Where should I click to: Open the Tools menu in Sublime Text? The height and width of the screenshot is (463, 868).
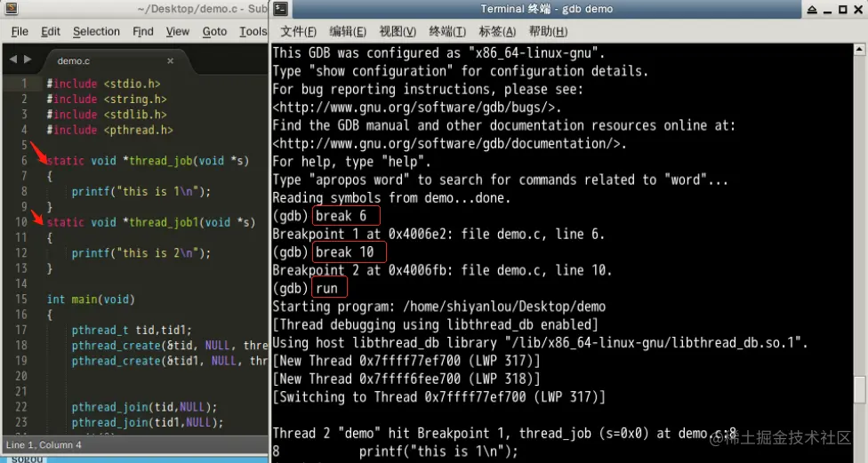click(x=253, y=31)
